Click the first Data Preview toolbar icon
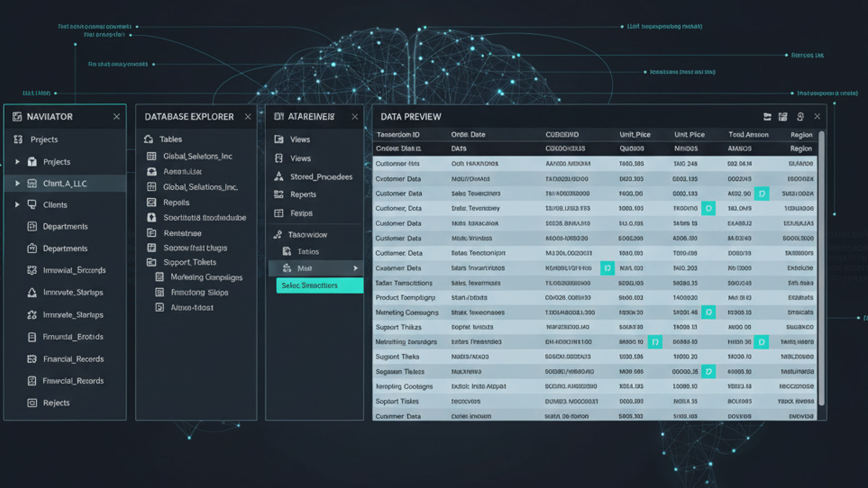Screen dimensions: 868x488 [x=767, y=117]
